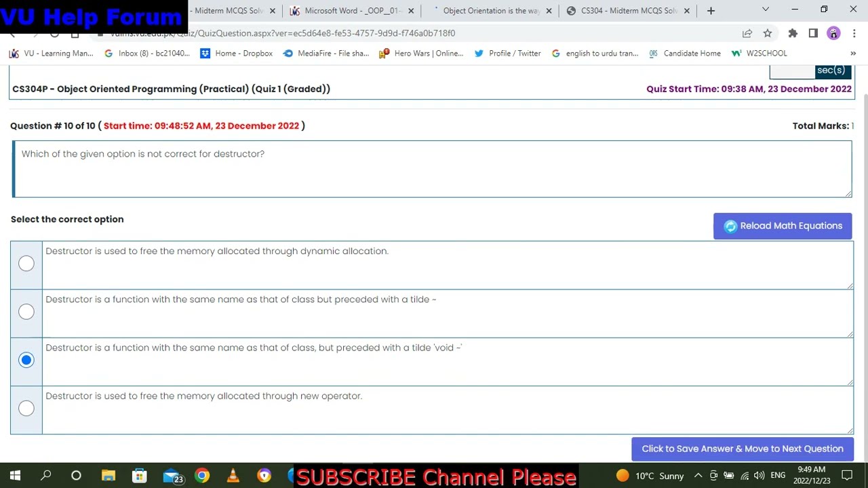Open Microsoft Store from taskbar
This screenshot has height=488, width=868.
tap(140, 475)
